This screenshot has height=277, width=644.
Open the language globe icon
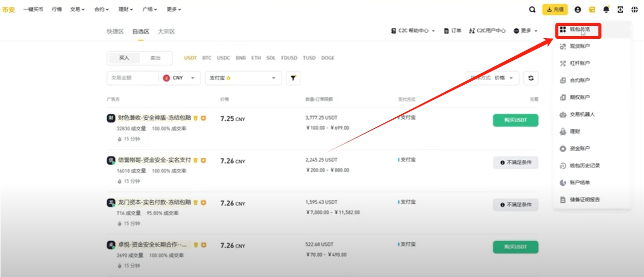(x=634, y=9)
